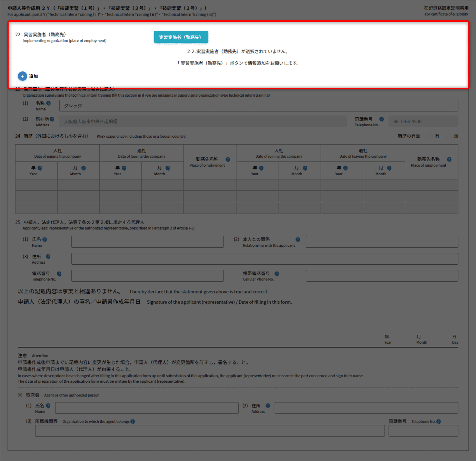The height and width of the screenshot is (461, 476).
Task: Click the supervising organization 名称 field
Action: coord(258,106)
